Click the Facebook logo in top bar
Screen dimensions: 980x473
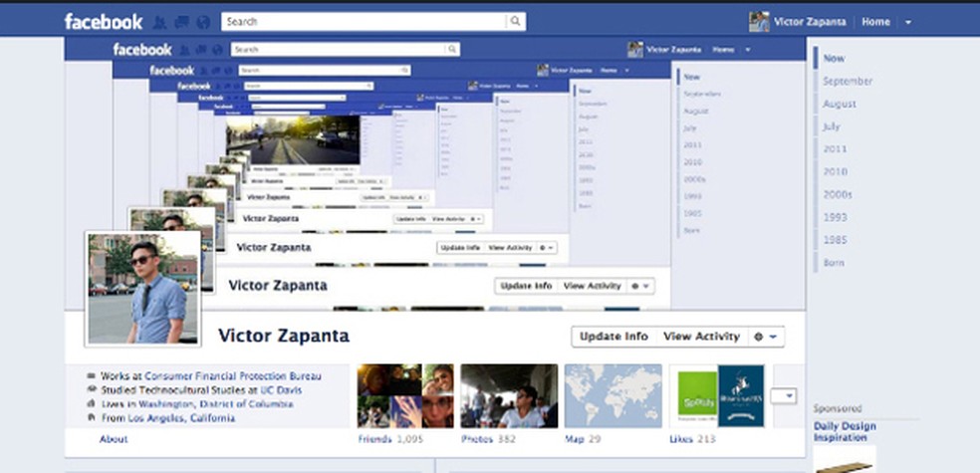pos(104,22)
